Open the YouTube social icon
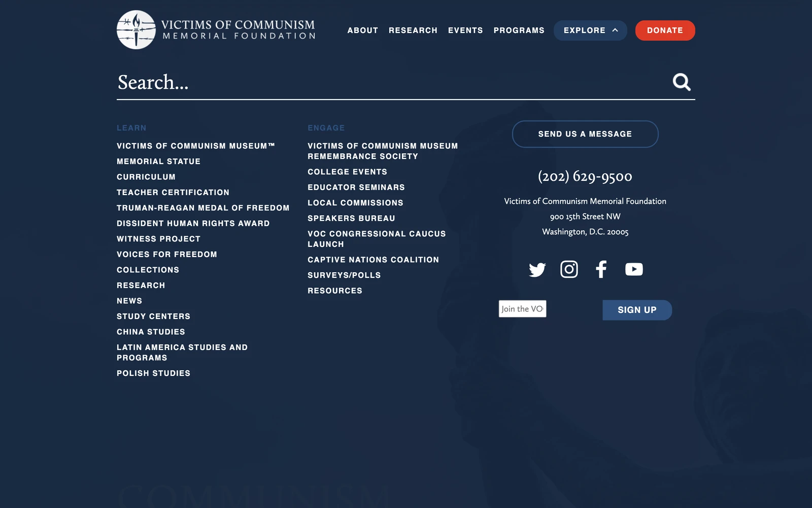This screenshot has height=508, width=812. [x=634, y=269]
